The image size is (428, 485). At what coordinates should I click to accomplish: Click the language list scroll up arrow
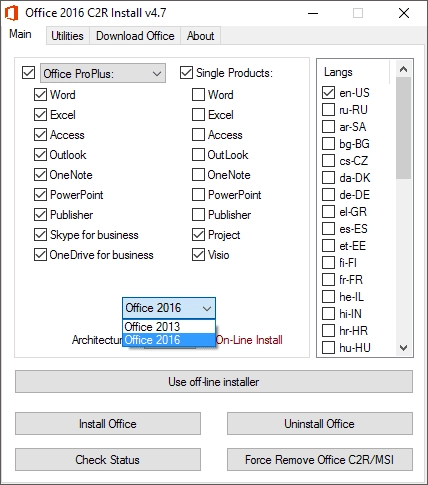[x=403, y=69]
